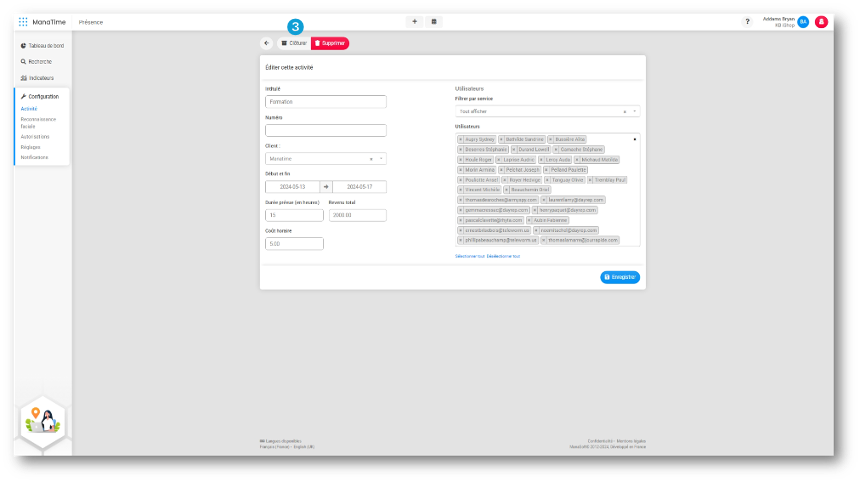860x482 pixels.
Task: Click the plus icon in the top bar
Action: 415,21
